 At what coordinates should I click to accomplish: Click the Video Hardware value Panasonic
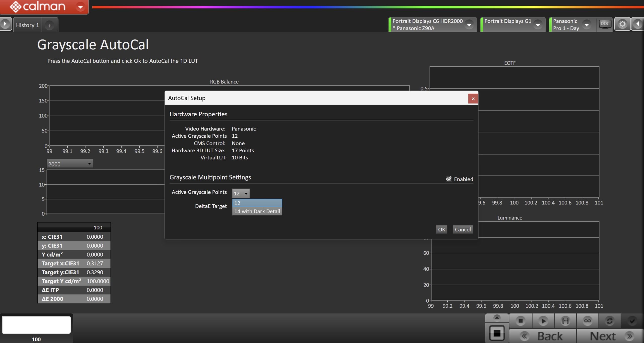[x=244, y=129]
